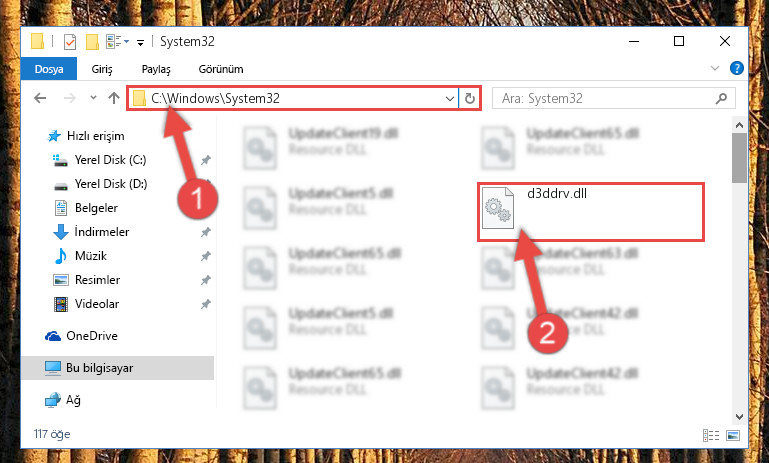Open the Dosya menu tab
The height and width of the screenshot is (463, 769).
coord(49,69)
